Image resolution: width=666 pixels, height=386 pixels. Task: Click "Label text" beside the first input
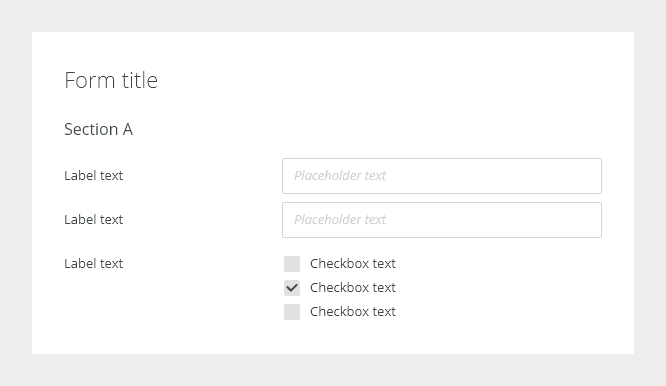(x=93, y=176)
